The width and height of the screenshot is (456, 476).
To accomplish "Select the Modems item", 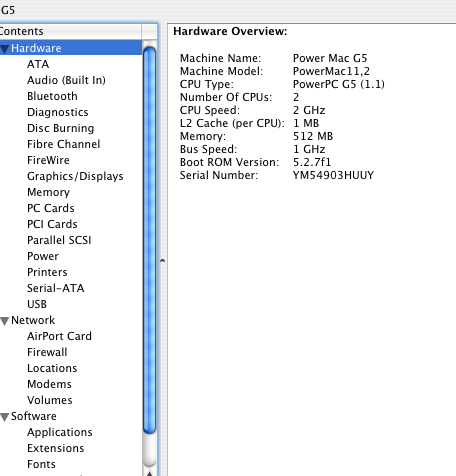I will point(49,384).
